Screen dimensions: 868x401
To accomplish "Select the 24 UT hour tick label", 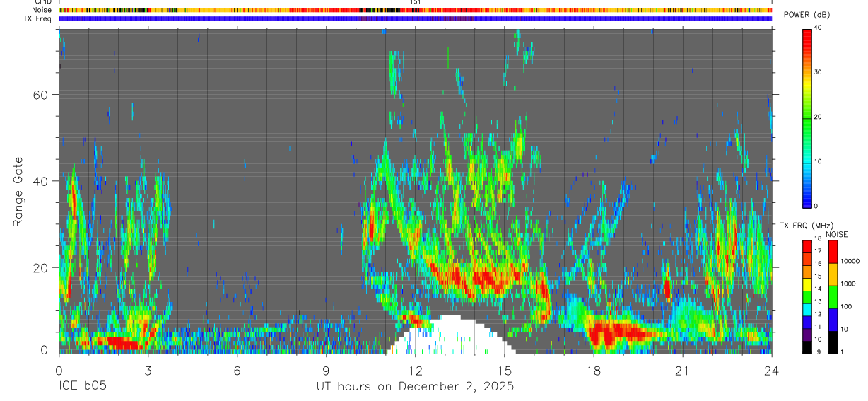I will [772, 370].
